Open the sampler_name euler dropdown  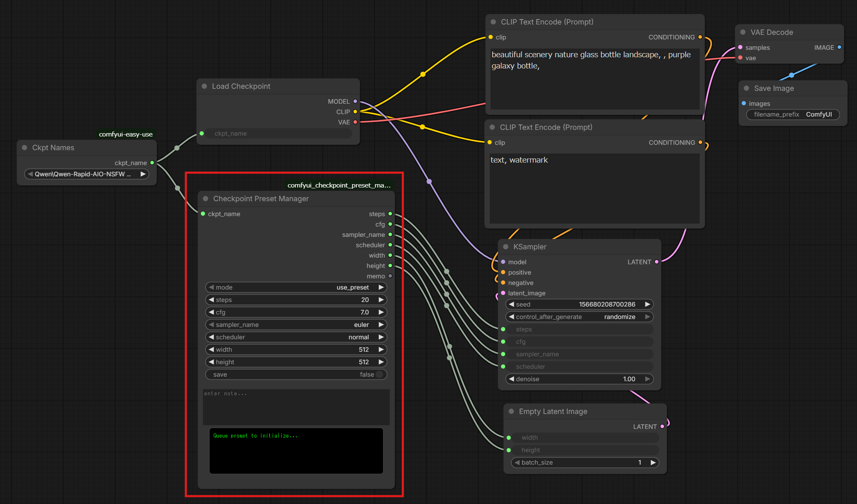(296, 325)
